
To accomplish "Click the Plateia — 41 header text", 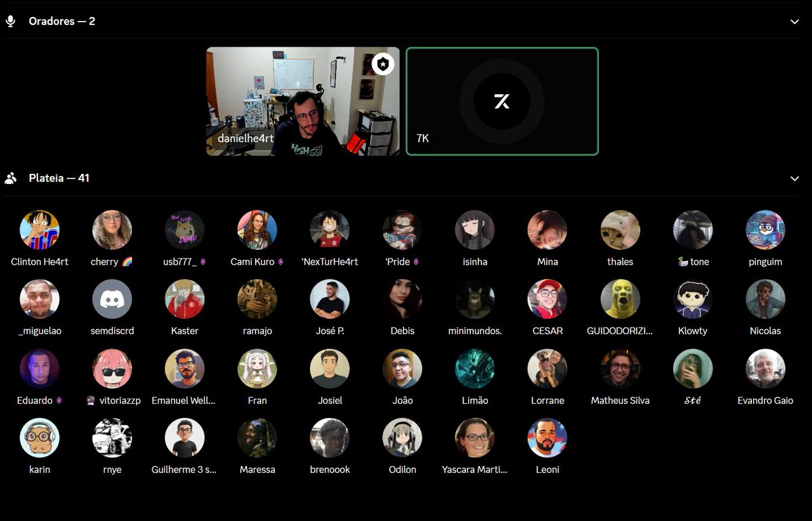I will pyautogui.click(x=59, y=178).
